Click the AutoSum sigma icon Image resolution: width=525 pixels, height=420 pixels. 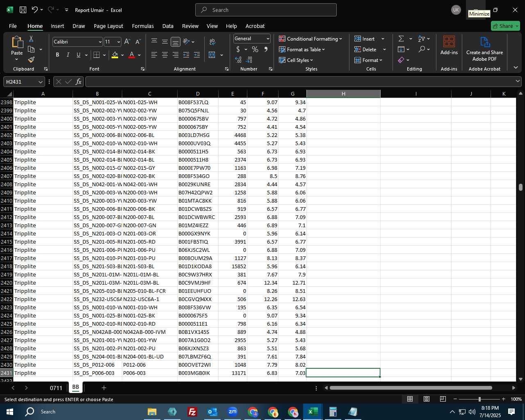click(x=401, y=39)
